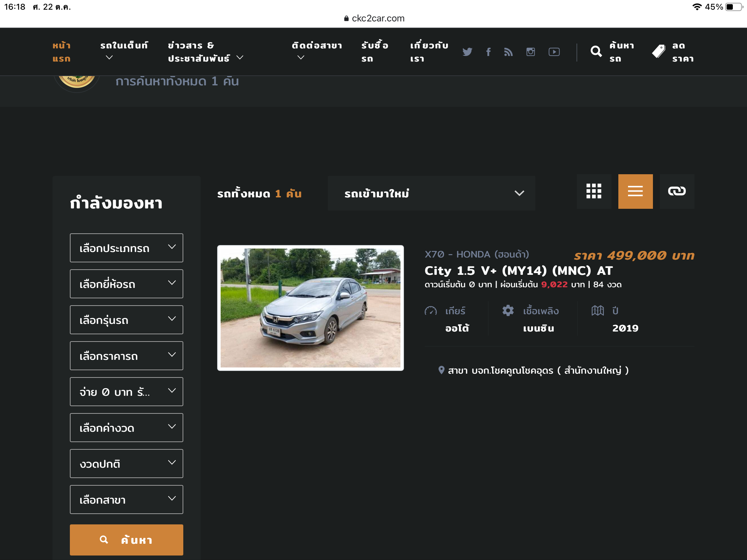Open the car price range dropdown
The width and height of the screenshot is (747, 560).
pos(126,356)
